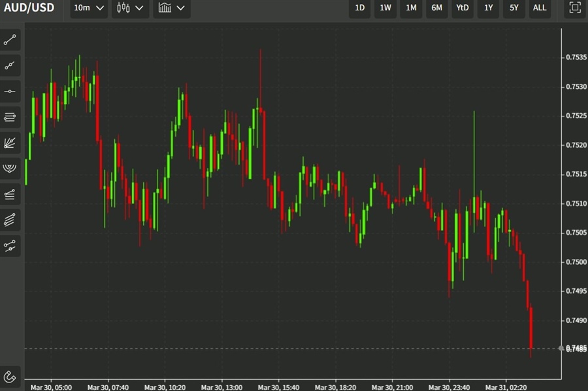The height and width of the screenshot is (391, 588).
Task: Click the Mar 31, 02:20 time label
Action: pos(506,387)
